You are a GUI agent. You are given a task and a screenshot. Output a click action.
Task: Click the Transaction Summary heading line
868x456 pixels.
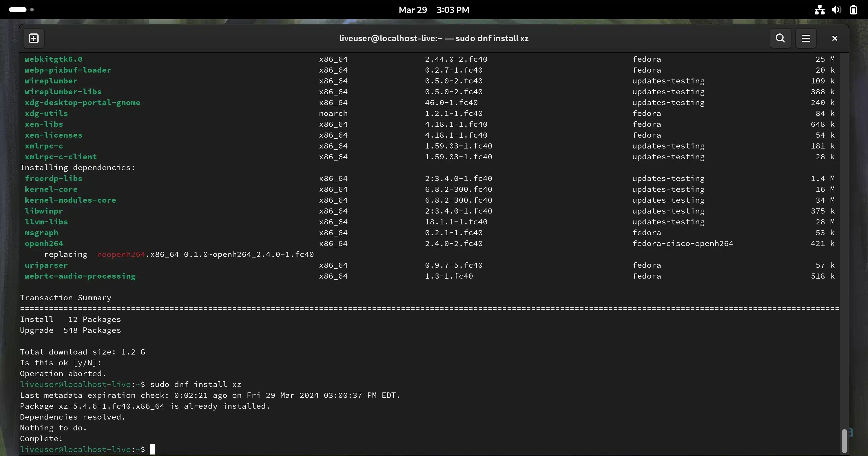click(x=66, y=298)
